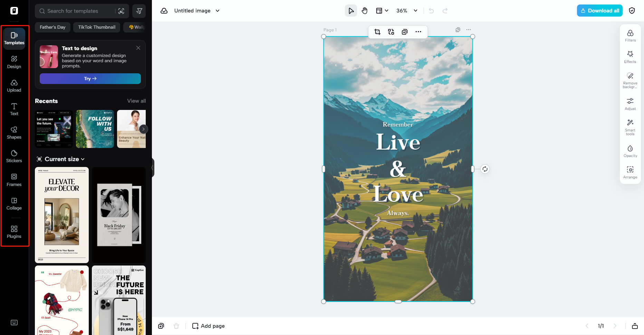Choose the Black Friday template
The width and height of the screenshot is (644, 335).
click(x=119, y=215)
